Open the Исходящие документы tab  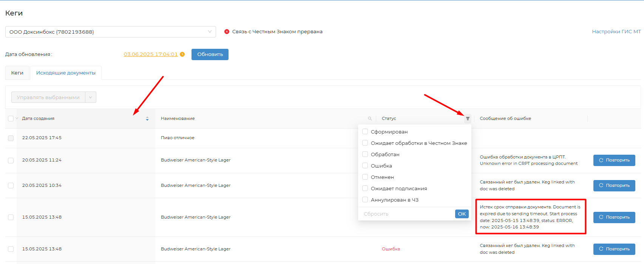click(66, 73)
